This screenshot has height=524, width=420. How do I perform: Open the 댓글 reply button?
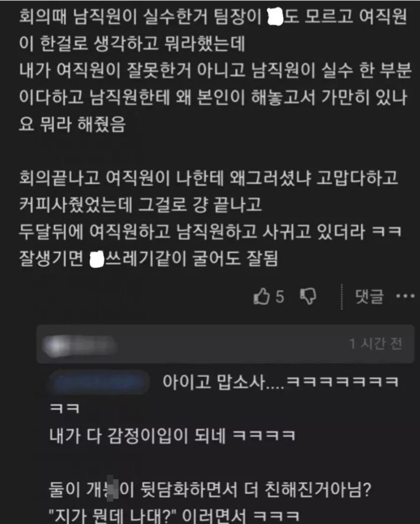click(x=369, y=296)
